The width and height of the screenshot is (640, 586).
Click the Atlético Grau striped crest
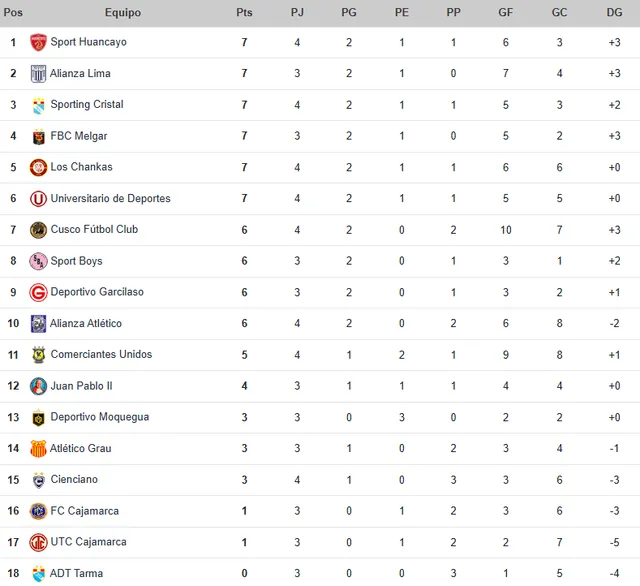(x=38, y=448)
